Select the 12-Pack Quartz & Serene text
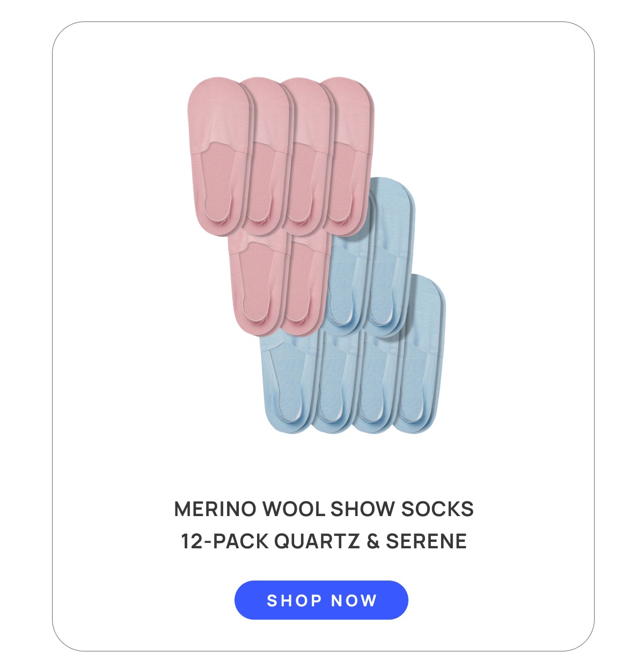Screen dimensions: 644x667 [x=324, y=541]
